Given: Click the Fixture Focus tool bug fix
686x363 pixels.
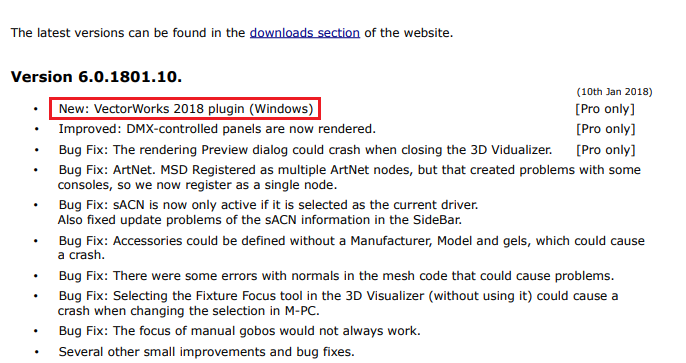Looking at the screenshot, I should (x=338, y=303).
